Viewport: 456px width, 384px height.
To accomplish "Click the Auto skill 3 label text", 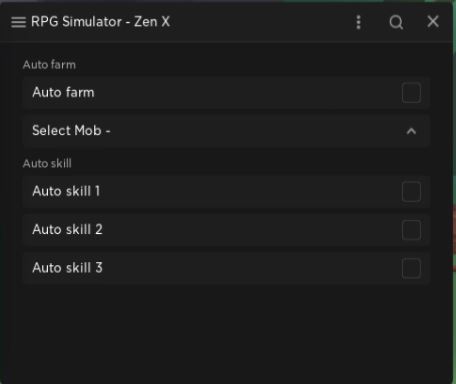I will point(67,268).
